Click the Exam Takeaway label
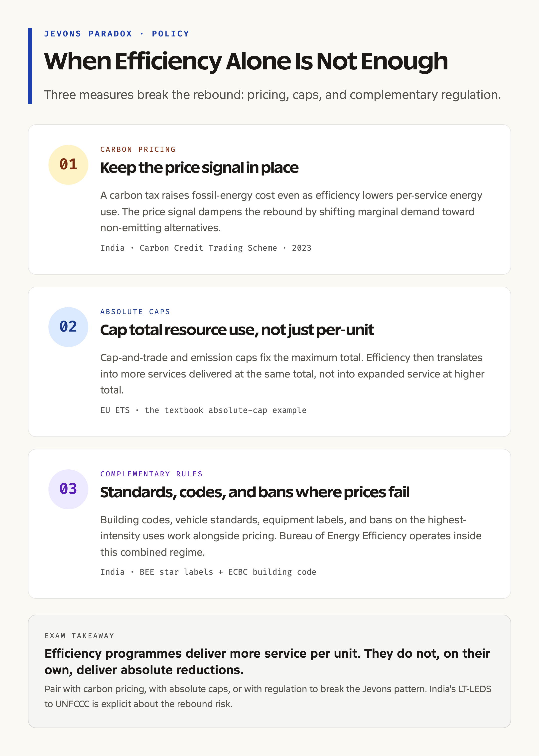Image resolution: width=539 pixels, height=756 pixels. [x=79, y=636]
